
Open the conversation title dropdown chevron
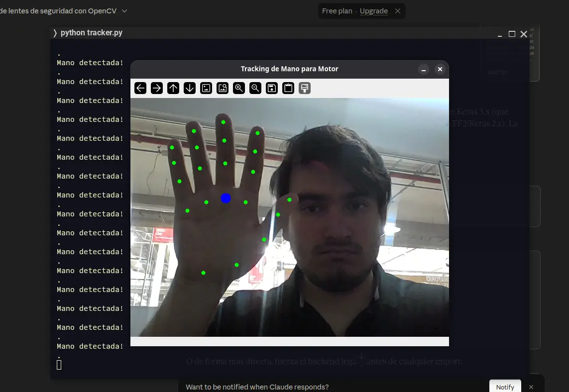point(124,11)
